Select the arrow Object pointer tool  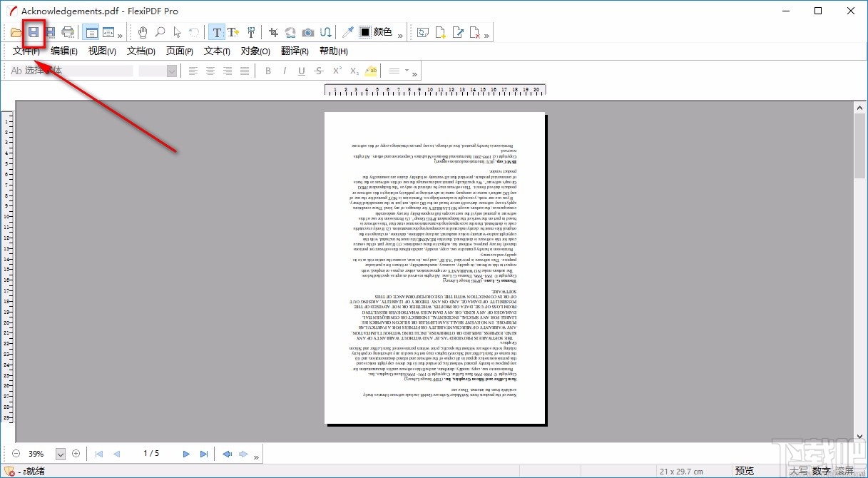click(177, 32)
